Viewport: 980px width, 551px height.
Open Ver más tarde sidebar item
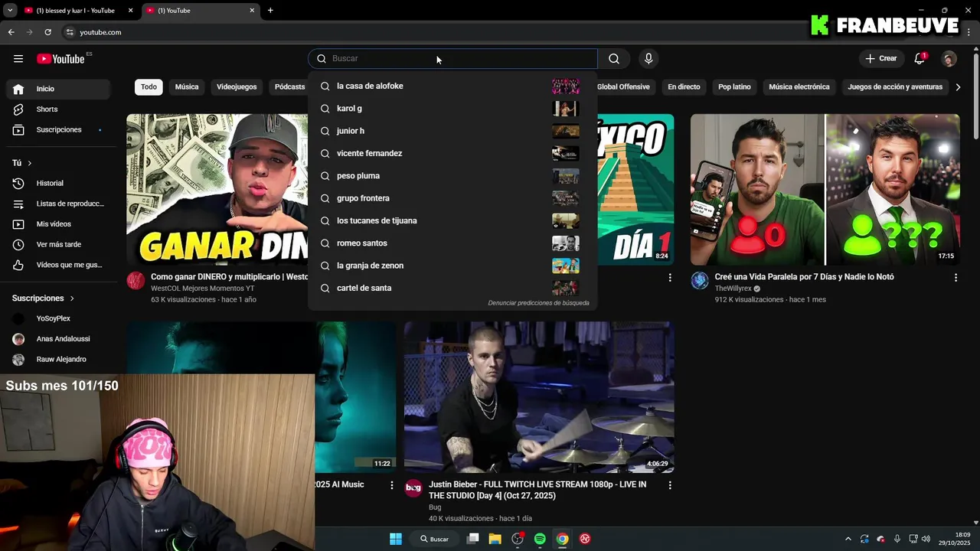(x=60, y=245)
